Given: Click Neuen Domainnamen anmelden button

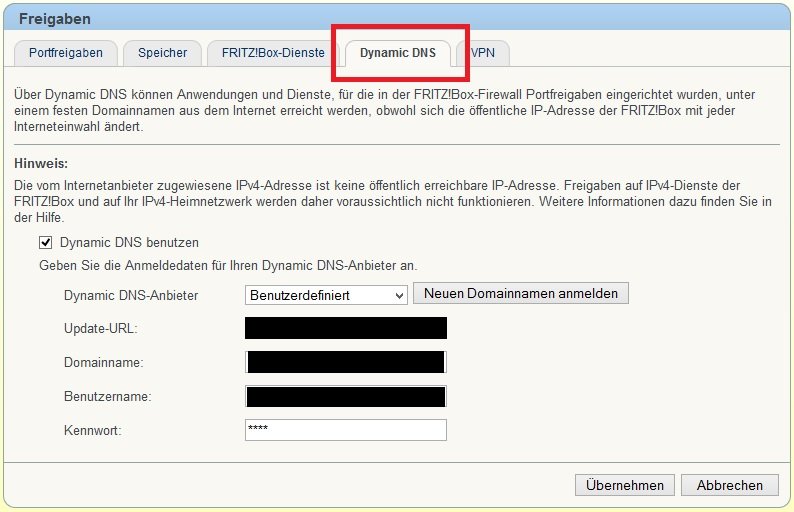Looking at the screenshot, I should tap(521, 293).
